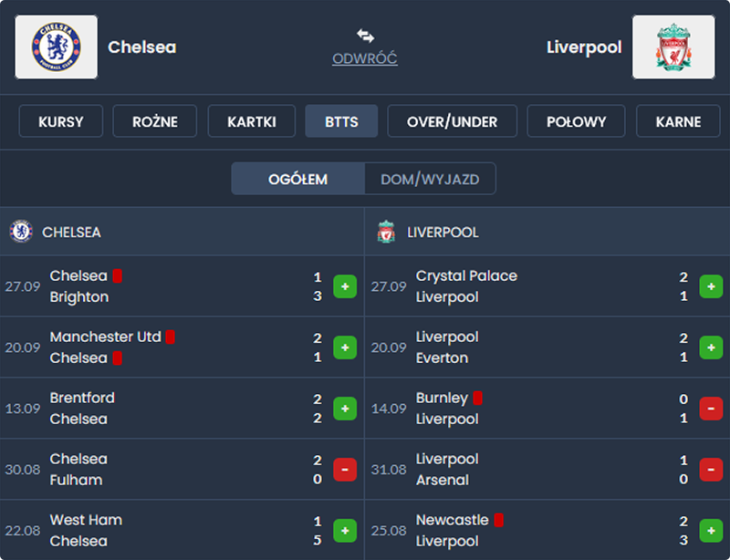This screenshot has width=730, height=560.
Task: Click the ODWRÓĆ link
Action: (x=365, y=58)
